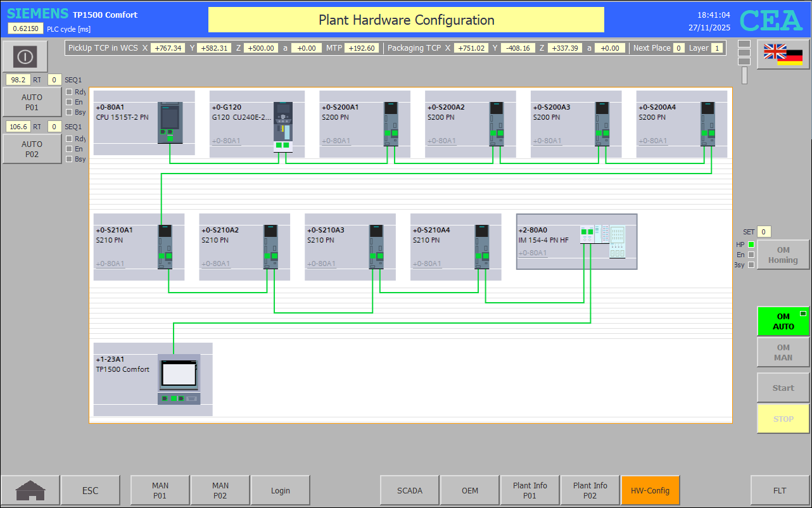
Task: Toggle the Rdy checkbox for P01
Action: [69, 92]
